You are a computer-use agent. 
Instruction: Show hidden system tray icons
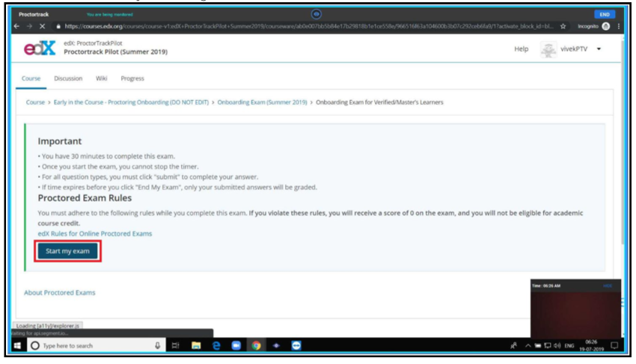pyautogui.click(x=528, y=346)
